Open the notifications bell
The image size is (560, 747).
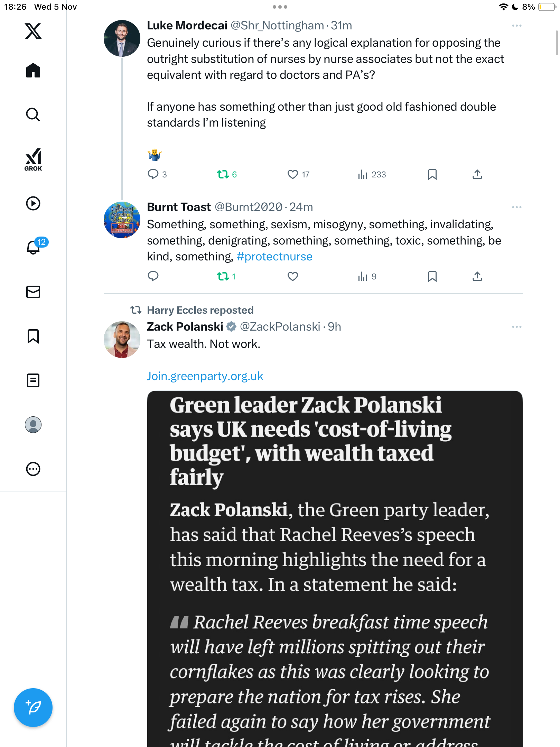click(33, 247)
